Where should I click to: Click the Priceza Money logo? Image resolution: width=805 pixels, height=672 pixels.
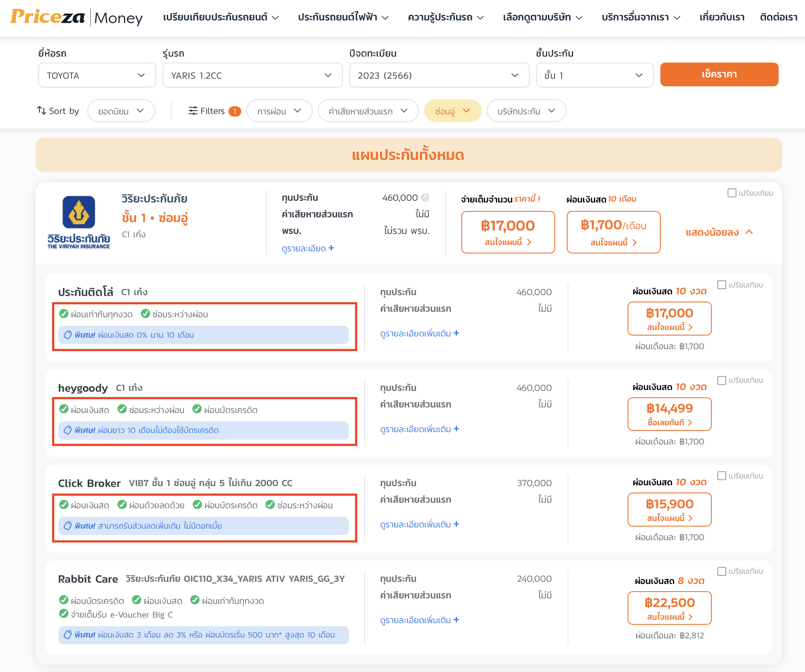click(x=77, y=17)
